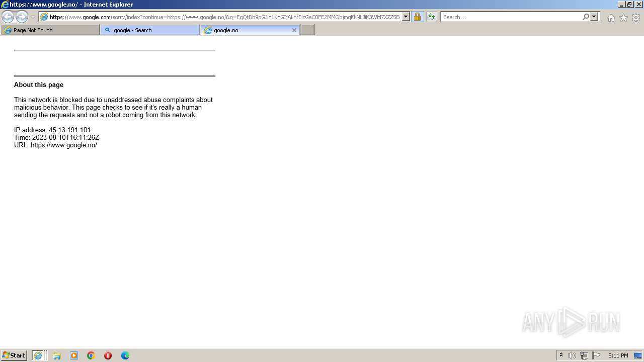Close the google.no tab
The height and width of the screenshot is (362, 644).
click(x=294, y=30)
